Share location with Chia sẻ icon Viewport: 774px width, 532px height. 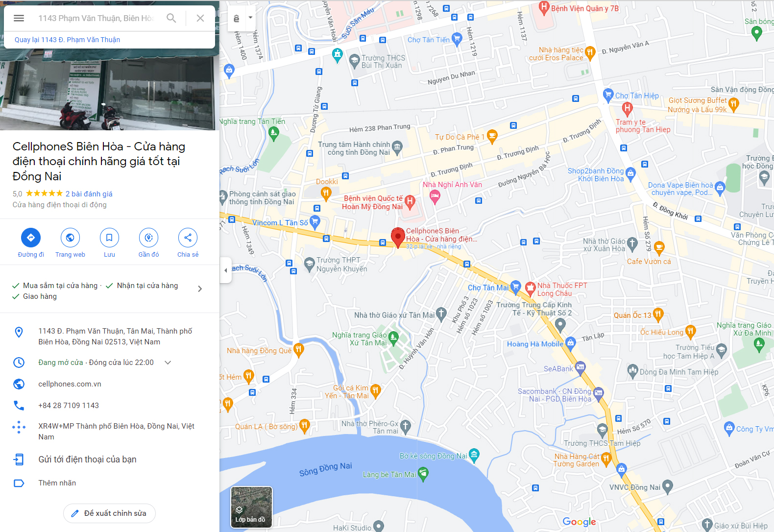188,238
